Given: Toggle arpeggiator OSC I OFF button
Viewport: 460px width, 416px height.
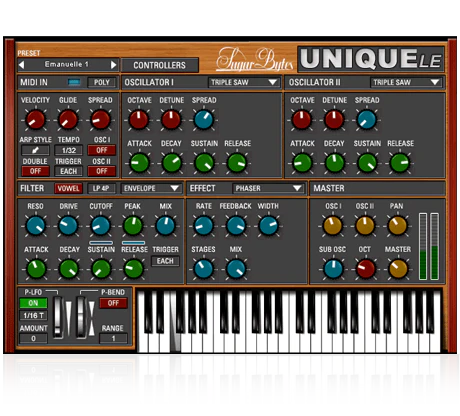Looking at the screenshot, I should [x=102, y=150].
